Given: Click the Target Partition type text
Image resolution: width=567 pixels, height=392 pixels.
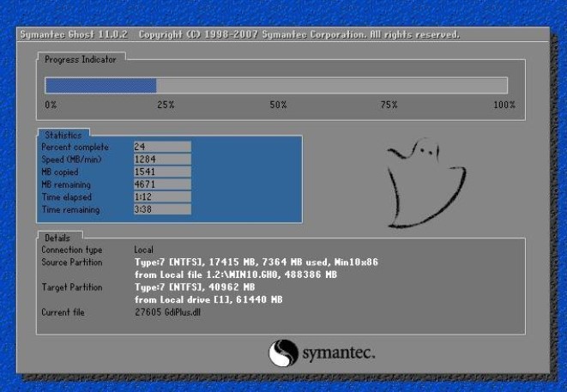Looking at the screenshot, I should (193, 286).
